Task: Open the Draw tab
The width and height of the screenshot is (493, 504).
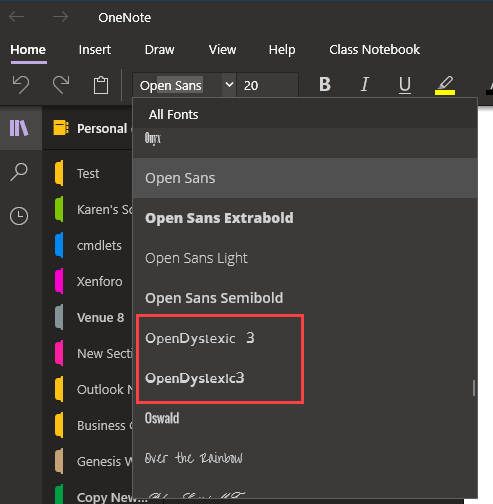Action: [x=159, y=50]
